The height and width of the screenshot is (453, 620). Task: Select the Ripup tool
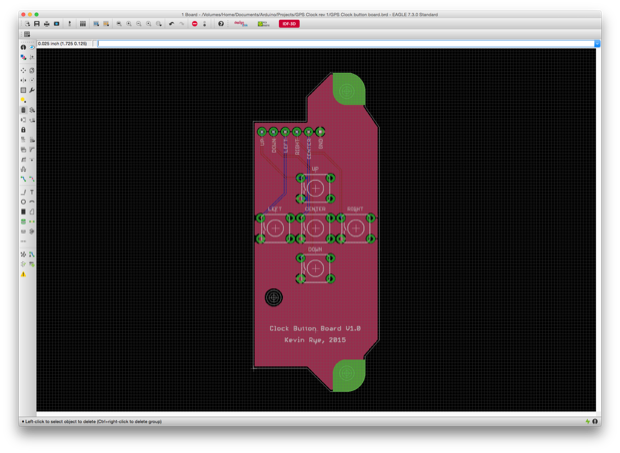pyautogui.click(x=32, y=179)
